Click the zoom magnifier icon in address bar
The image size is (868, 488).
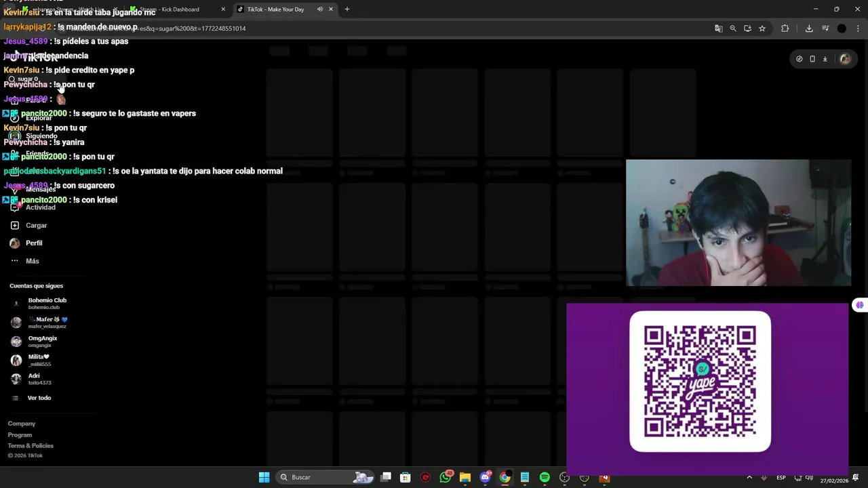(733, 28)
